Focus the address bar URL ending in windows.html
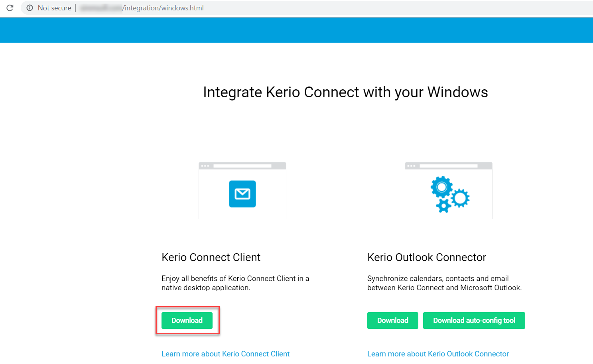593x364 pixels. point(142,8)
